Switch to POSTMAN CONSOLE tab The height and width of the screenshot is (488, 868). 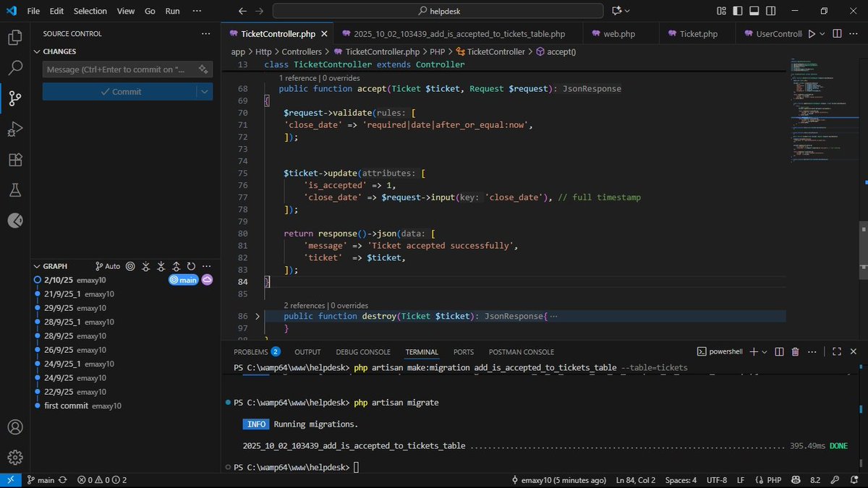523,351
